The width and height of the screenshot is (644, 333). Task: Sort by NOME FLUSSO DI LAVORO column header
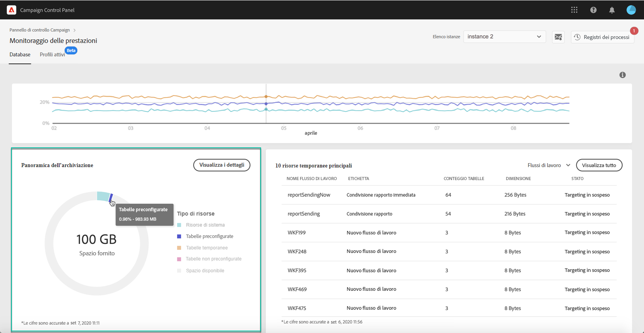pos(312,179)
